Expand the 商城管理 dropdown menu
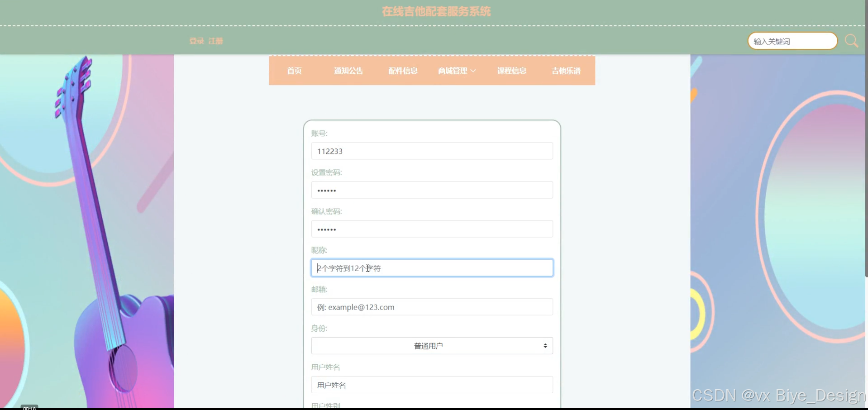868x410 pixels. coord(457,71)
